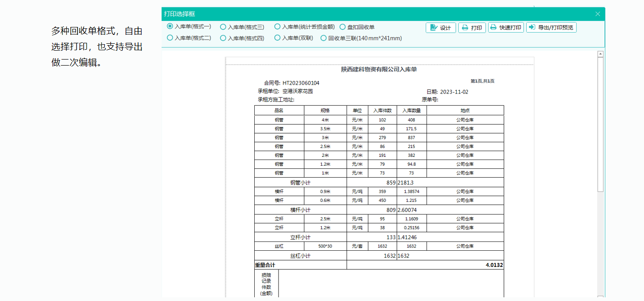Click contract number HT2023060104
The width and height of the screenshot is (644, 301).
[x=301, y=83]
